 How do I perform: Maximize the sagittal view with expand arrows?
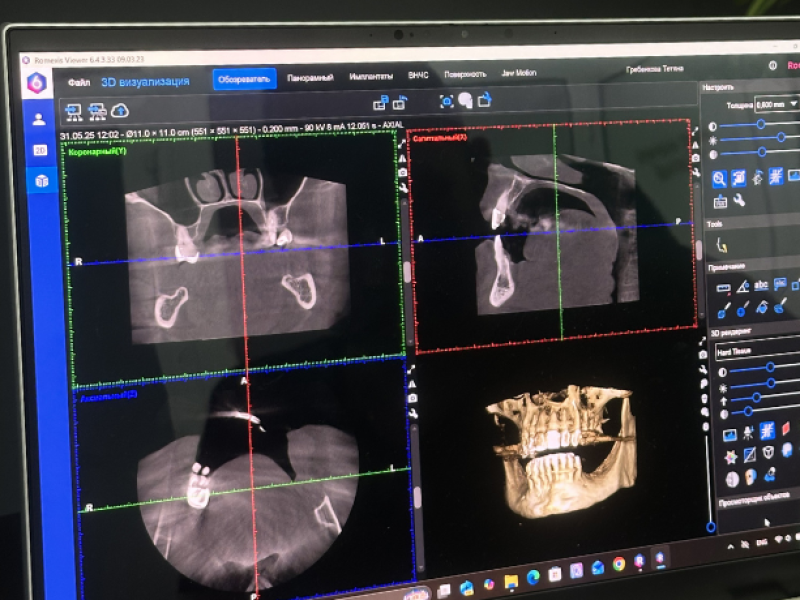[x=694, y=131]
